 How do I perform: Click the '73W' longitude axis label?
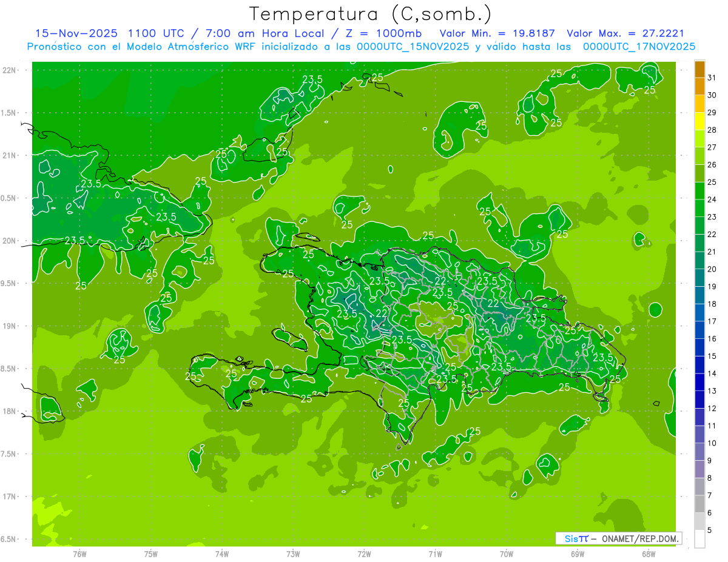point(293,554)
